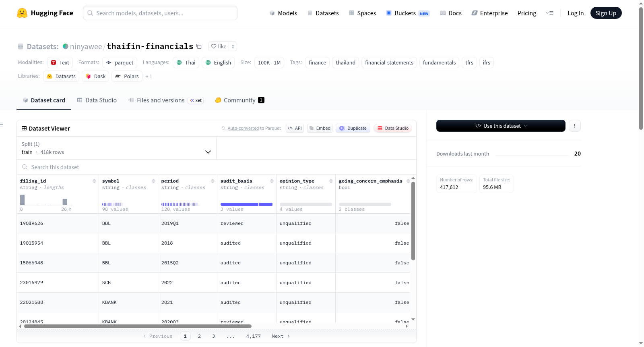
Task: Click the 100K - 1M size tag
Action: click(269, 62)
